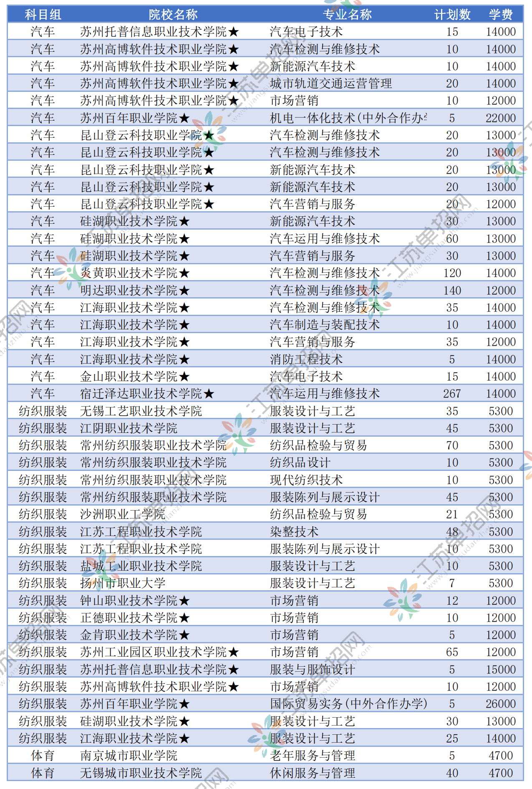
Task: Click plan count 120
Action: click(452, 273)
